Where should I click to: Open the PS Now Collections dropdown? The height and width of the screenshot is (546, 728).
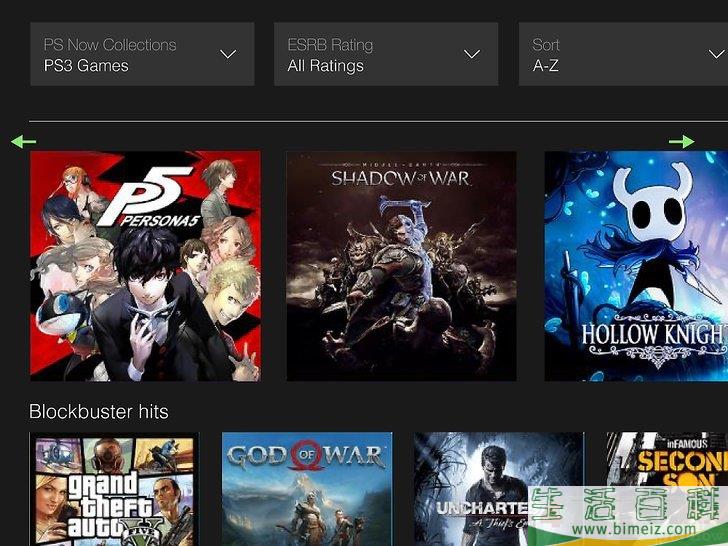tap(142, 54)
